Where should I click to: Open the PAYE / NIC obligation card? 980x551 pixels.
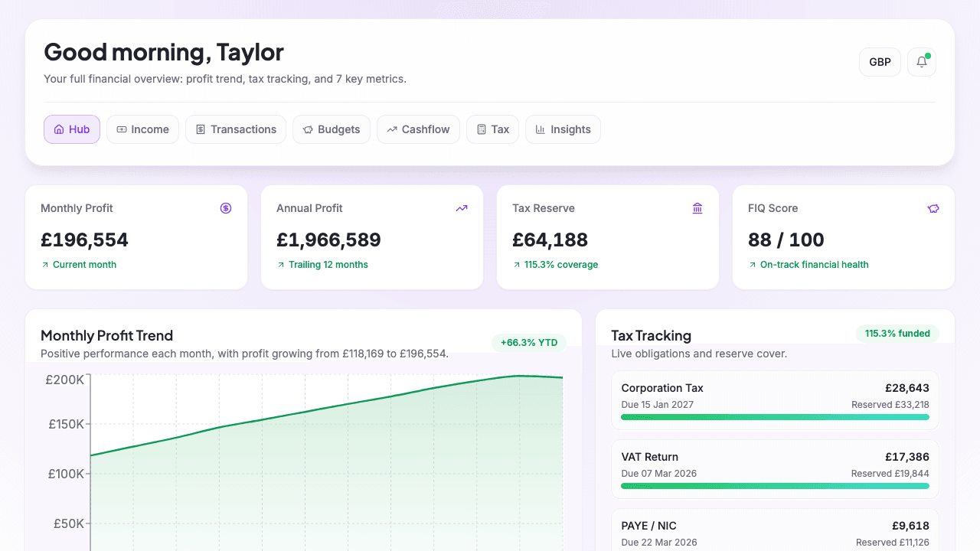(x=775, y=530)
